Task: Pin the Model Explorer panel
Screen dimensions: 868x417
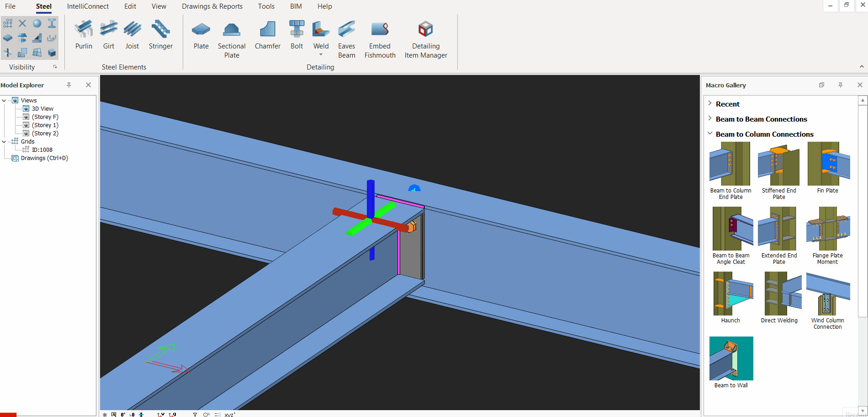Action: (x=69, y=85)
